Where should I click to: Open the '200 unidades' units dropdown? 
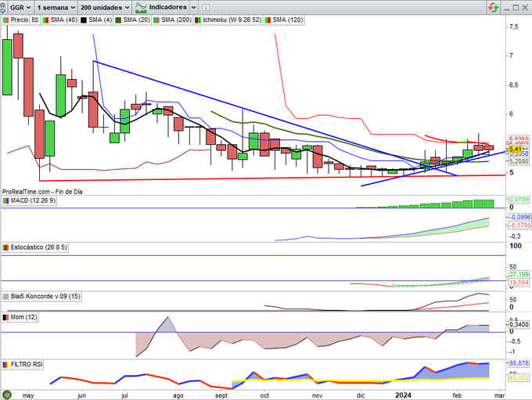(x=104, y=6)
